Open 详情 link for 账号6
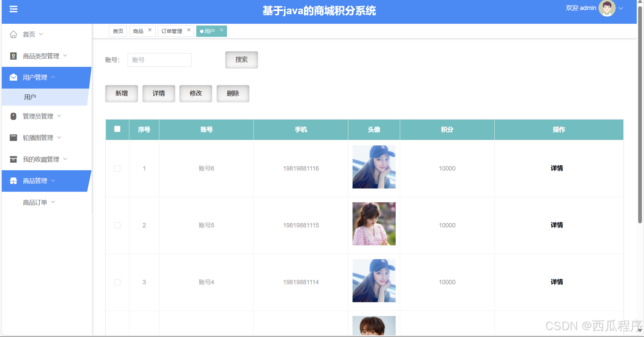 coord(557,168)
